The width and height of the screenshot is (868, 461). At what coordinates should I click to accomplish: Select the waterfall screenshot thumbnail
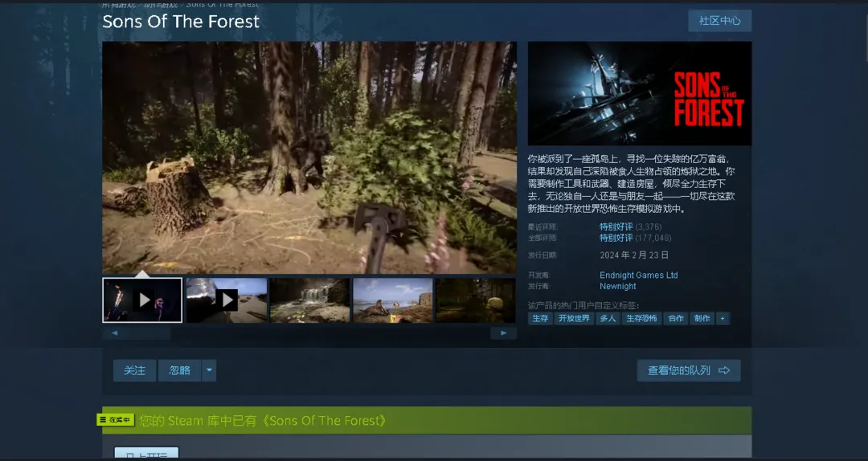tap(309, 300)
